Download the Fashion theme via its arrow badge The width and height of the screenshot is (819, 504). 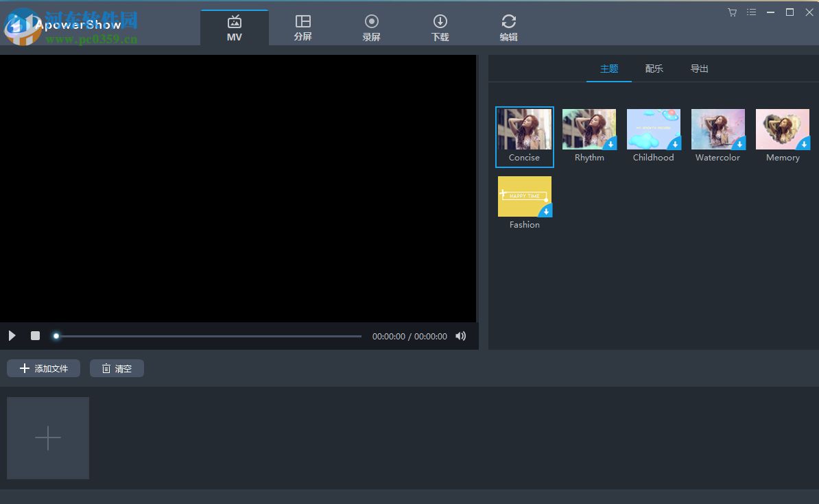click(x=546, y=211)
